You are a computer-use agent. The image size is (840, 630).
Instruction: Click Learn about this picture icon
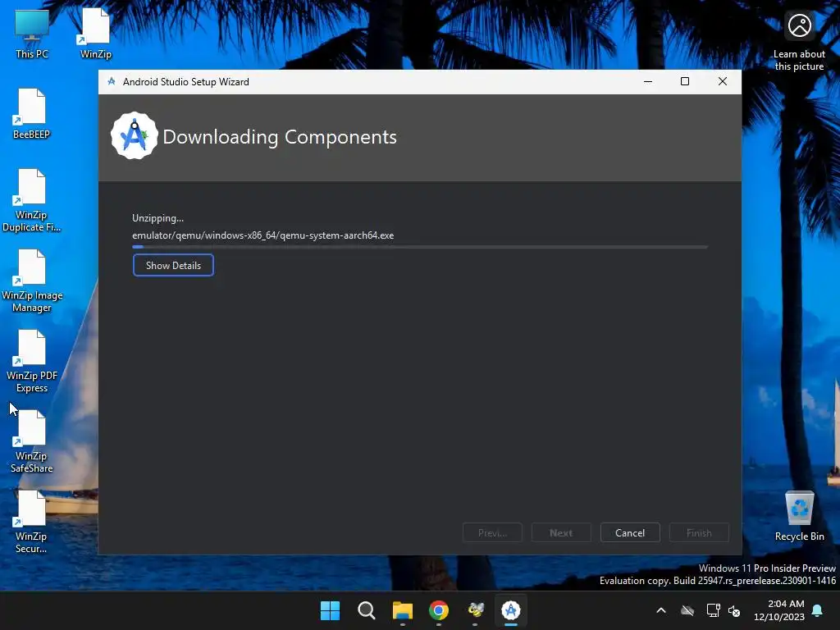coord(799,41)
